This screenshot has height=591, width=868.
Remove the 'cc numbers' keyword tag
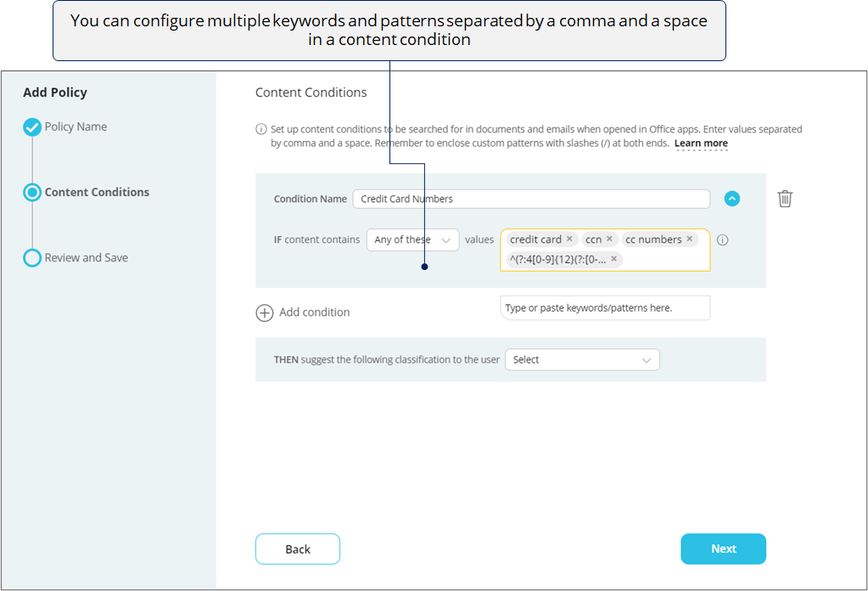689,239
